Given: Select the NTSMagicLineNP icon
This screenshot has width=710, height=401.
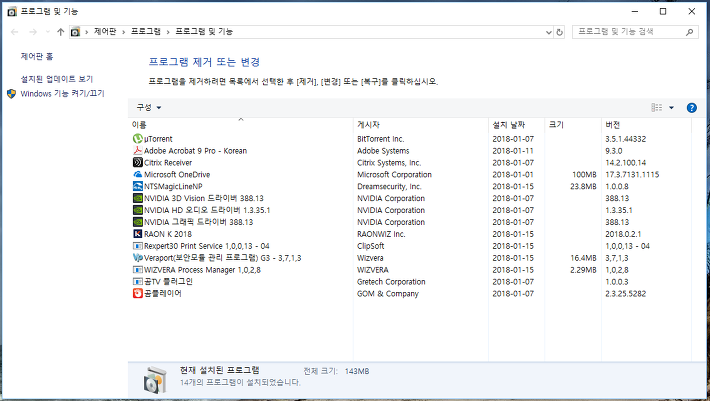Looking at the screenshot, I should (x=138, y=186).
